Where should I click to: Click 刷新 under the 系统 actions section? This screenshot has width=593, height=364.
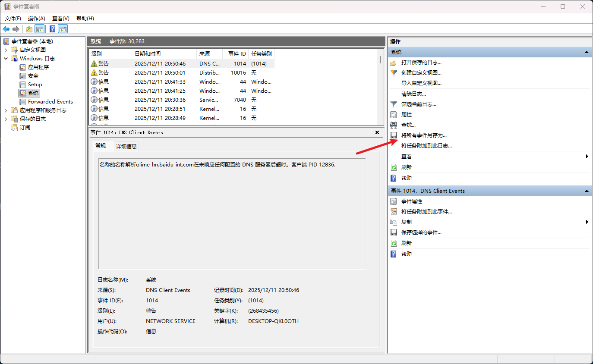pyautogui.click(x=407, y=167)
